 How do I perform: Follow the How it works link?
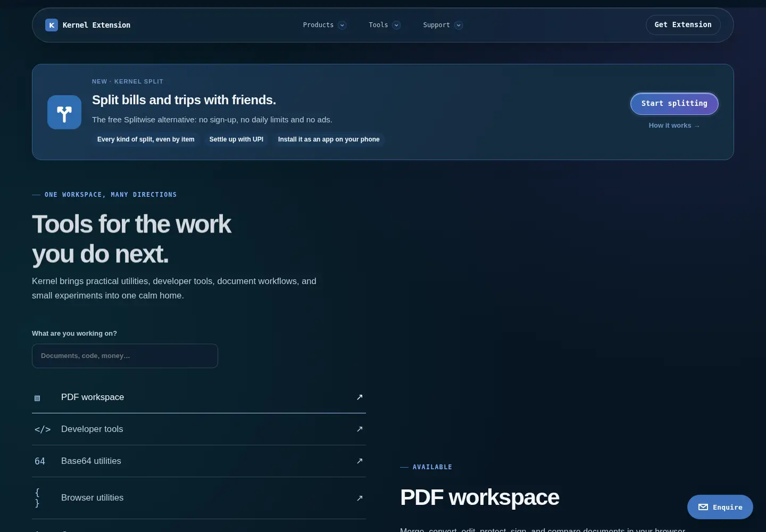pos(674,126)
